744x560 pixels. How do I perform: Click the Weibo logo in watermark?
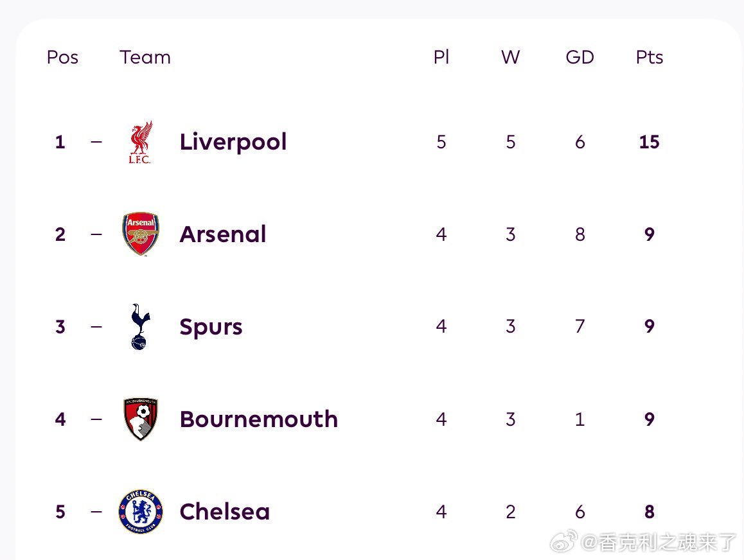pyautogui.click(x=563, y=542)
